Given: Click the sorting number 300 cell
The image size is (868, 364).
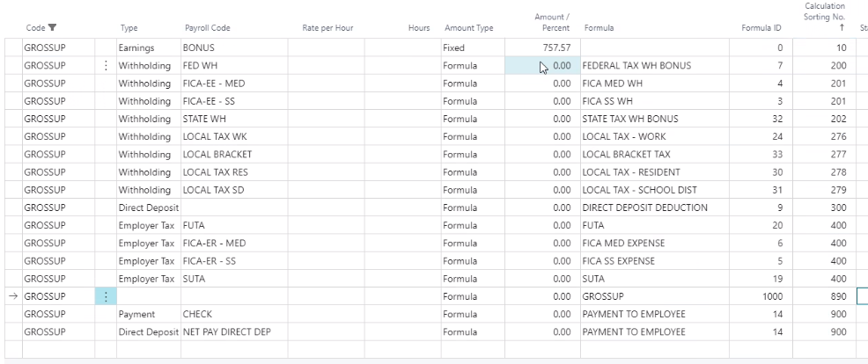Looking at the screenshot, I should pos(824,207).
